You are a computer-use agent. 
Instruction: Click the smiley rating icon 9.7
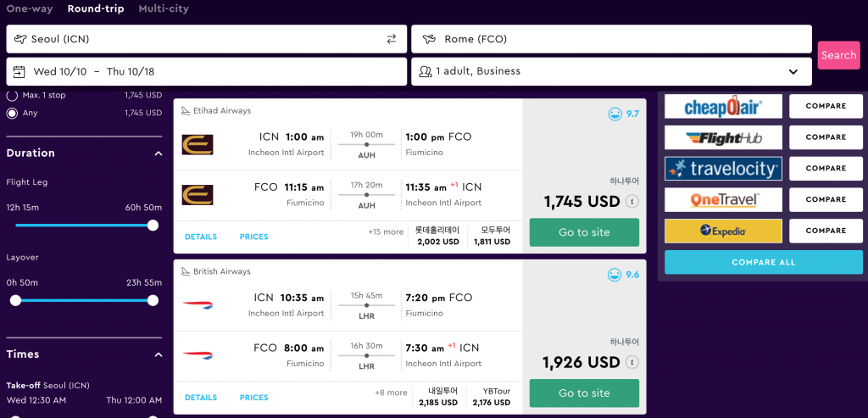[x=615, y=114]
